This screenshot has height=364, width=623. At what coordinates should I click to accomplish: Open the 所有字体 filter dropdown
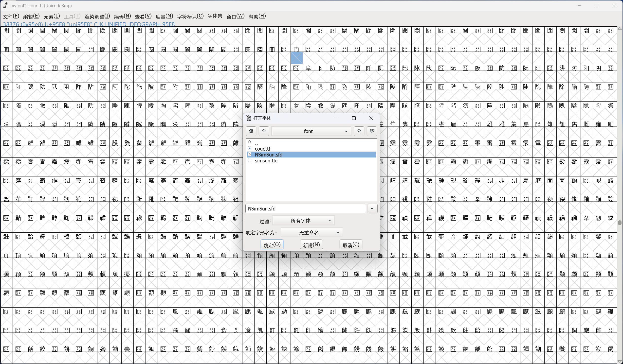pyautogui.click(x=303, y=220)
